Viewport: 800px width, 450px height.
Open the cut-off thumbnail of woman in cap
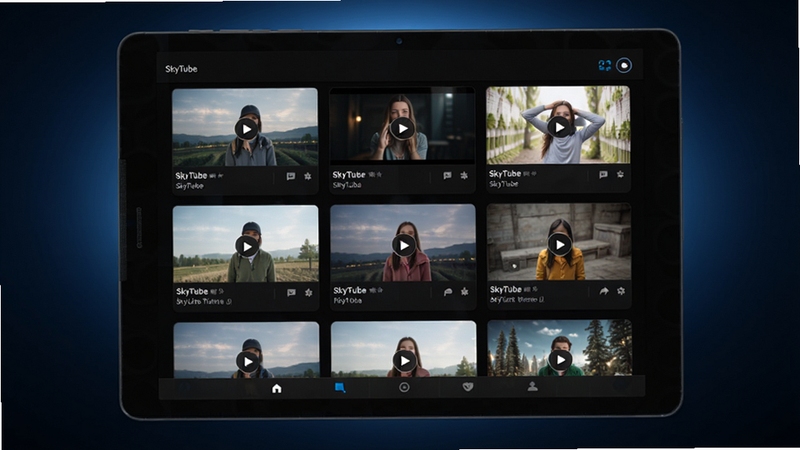pos(246,350)
